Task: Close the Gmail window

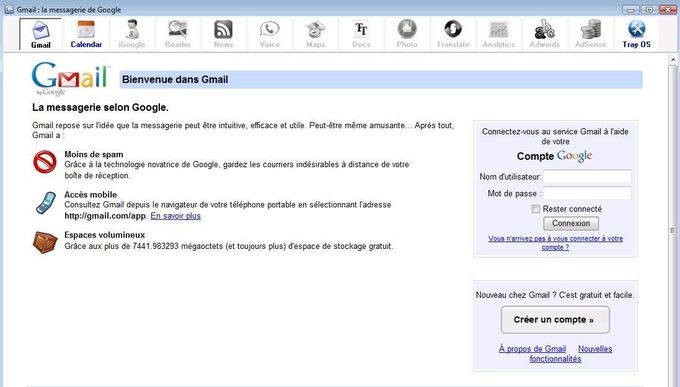Action: 667,9
